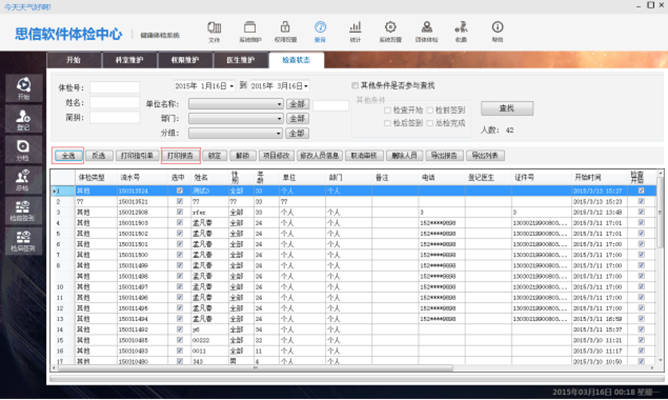Tick the 检前签到 condition checkbox
The width and height of the screenshot is (668, 400).
(x=430, y=110)
